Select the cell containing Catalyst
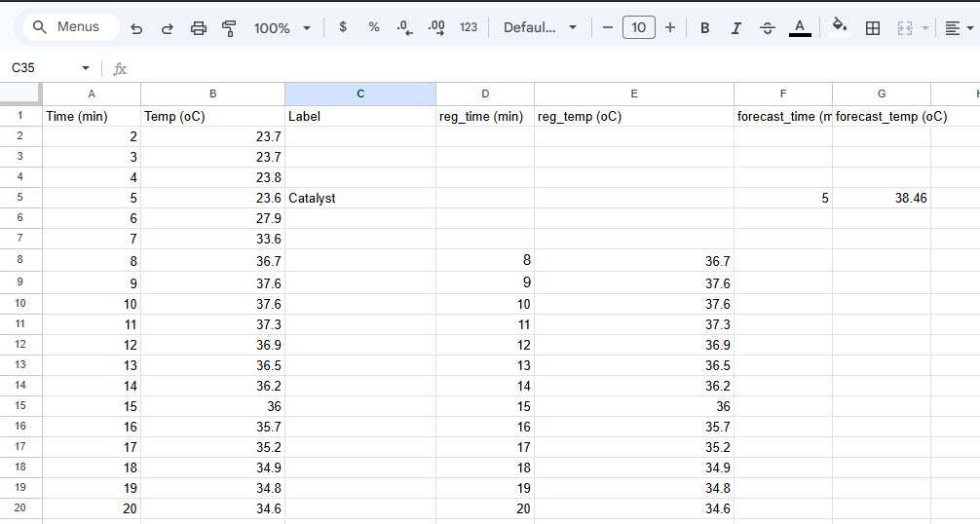The image size is (980, 524). 359,198
